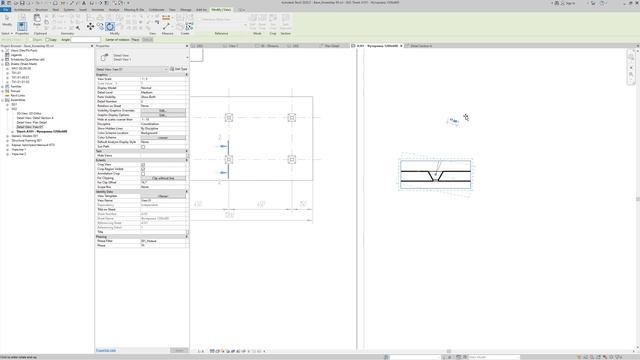The height and width of the screenshot is (360, 640).
Task: Click the Text tool in Quick Access toolbar
Action: [84, 3]
